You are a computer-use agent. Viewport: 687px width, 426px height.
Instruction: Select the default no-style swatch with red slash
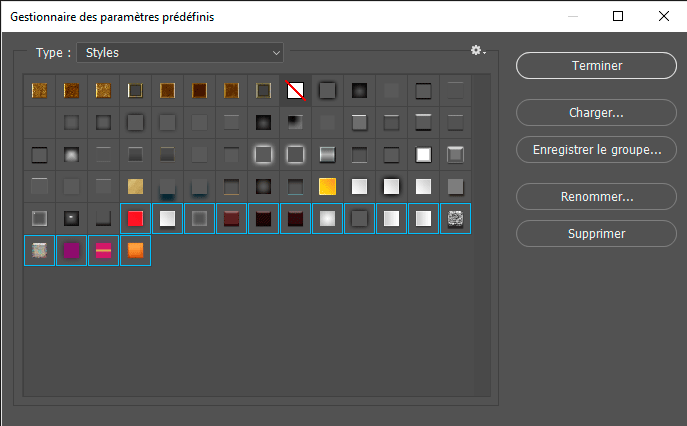pyautogui.click(x=295, y=91)
